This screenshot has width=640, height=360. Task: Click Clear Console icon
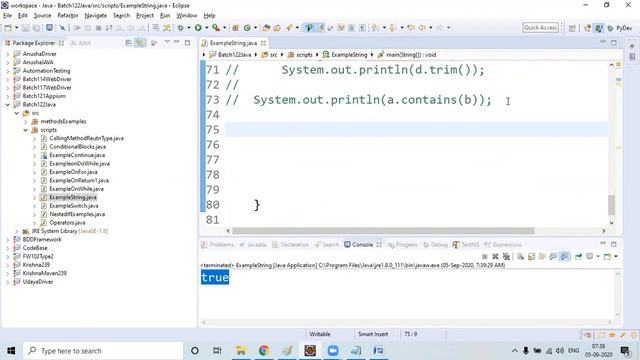coord(520,256)
